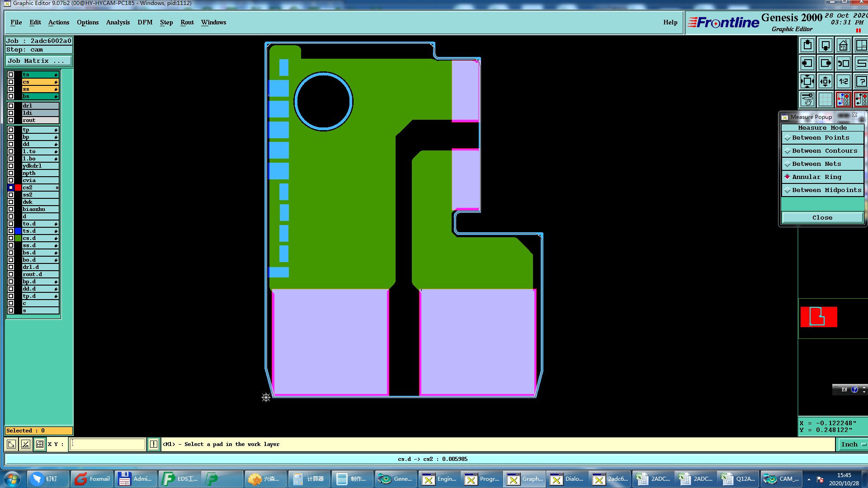868x488 pixels.
Task: Click the green cs.d layer color swatch
Action: [18, 238]
